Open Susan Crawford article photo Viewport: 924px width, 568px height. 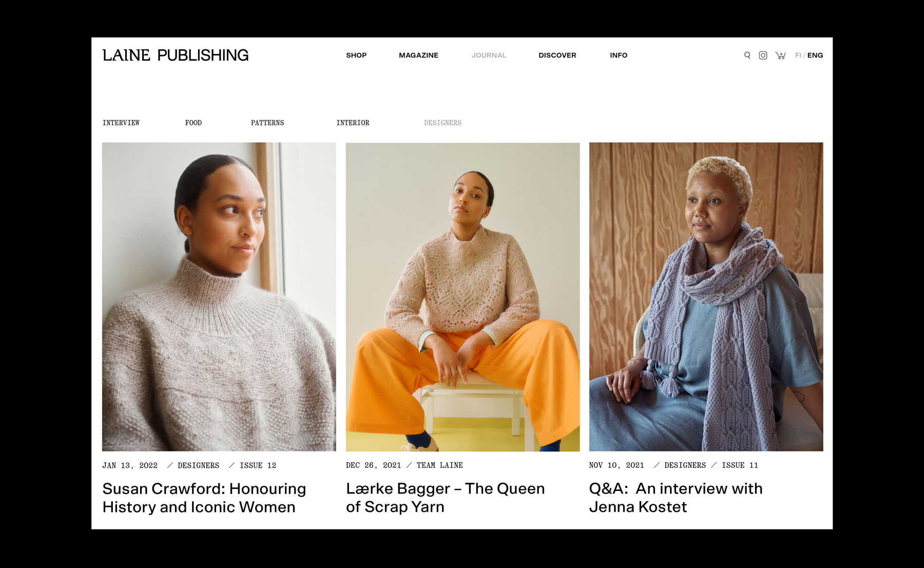pyautogui.click(x=219, y=297)
